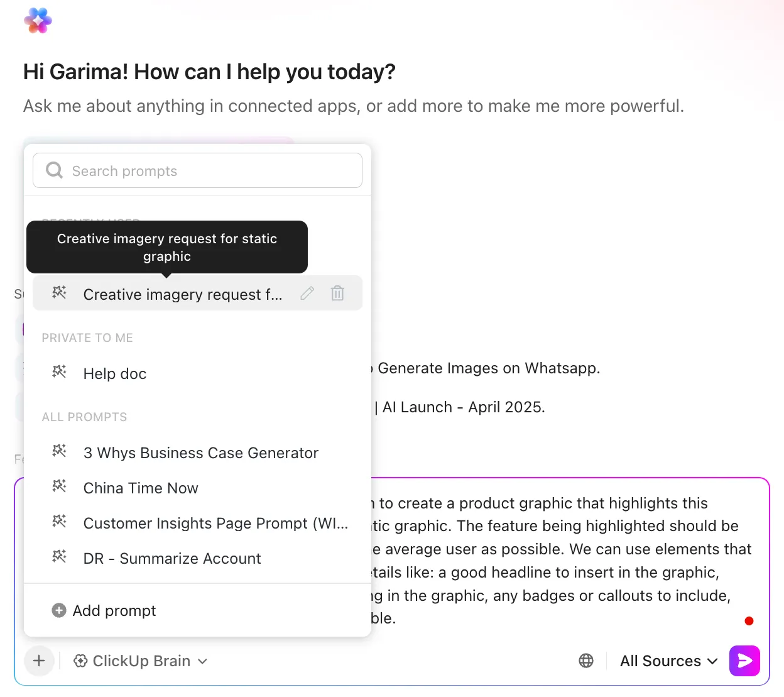784x697 pixels.
Task: Click the purple send arrow button
Action: (x=744, y=661)
